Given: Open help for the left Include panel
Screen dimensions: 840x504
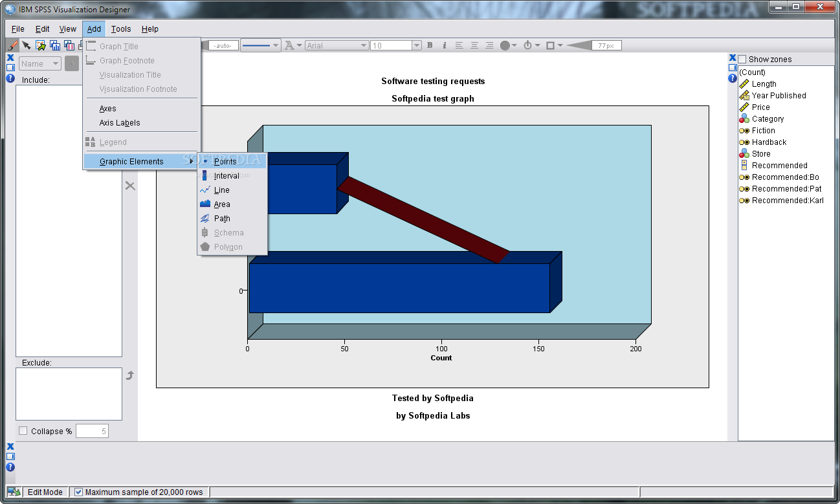Looking at the screenshot, I should (x=10, y=78).
